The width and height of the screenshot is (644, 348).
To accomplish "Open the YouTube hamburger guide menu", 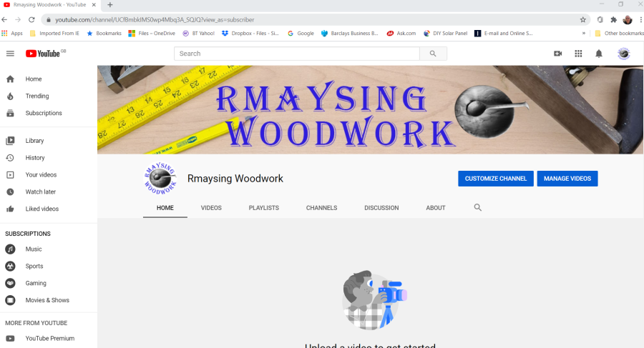I will pos(10,54).
